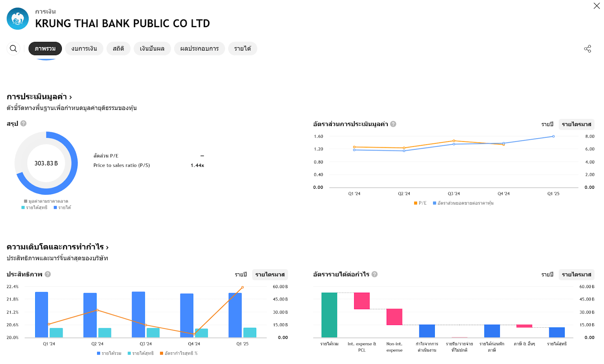Toggle รายได้สุทธิ legend under donut chart
Viewport: 604px width, 364px height.
coord(34,208)
